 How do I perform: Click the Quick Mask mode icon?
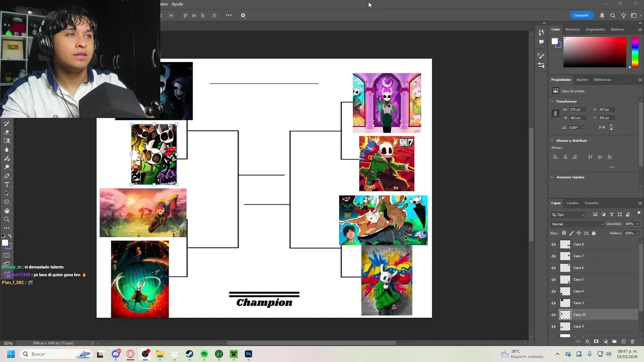pyautogui.click(x=7, y=255)
